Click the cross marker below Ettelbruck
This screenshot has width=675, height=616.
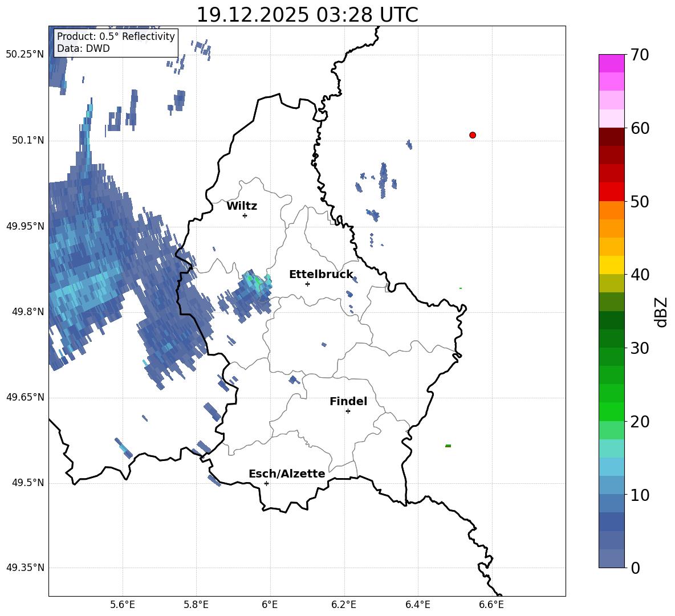point(307,284)
